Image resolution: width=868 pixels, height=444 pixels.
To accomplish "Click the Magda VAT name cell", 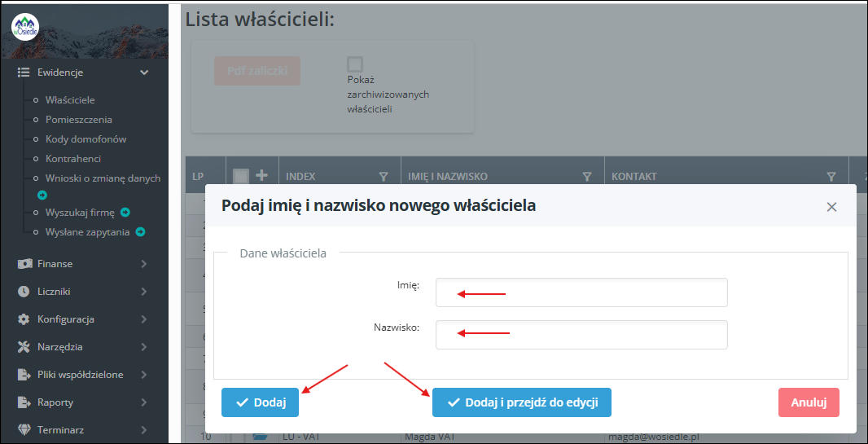I will [x=429, y=437].
